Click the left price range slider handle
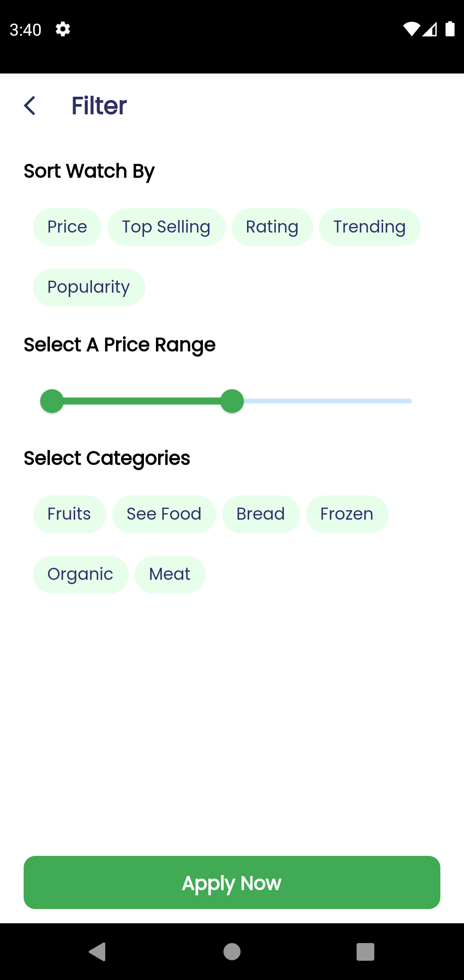The height and width of the screenshot is (980, 464). tap(52, 401)
